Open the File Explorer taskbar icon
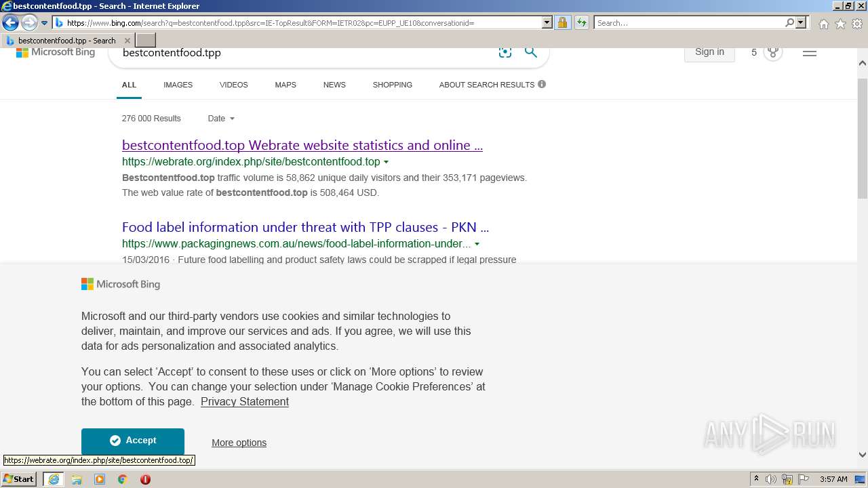The width and height of the screenshot is (868, 488). click(77, 479)
